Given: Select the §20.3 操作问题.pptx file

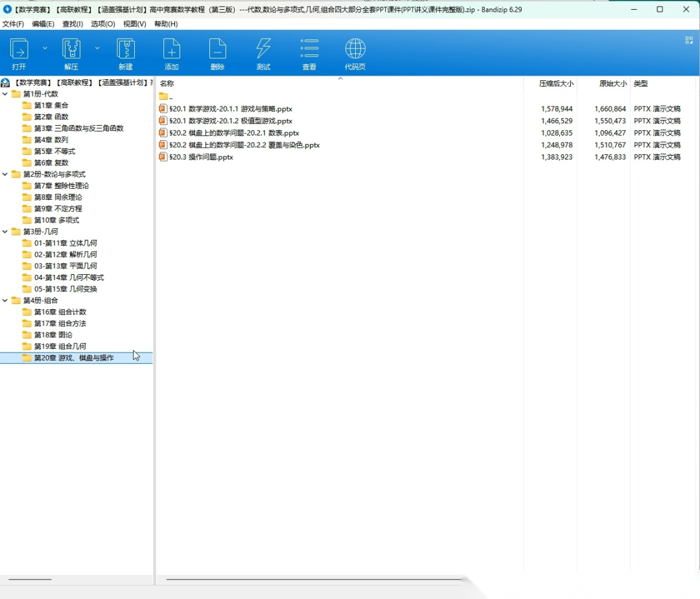Looking at the screenshot, I should coord(201,157).
